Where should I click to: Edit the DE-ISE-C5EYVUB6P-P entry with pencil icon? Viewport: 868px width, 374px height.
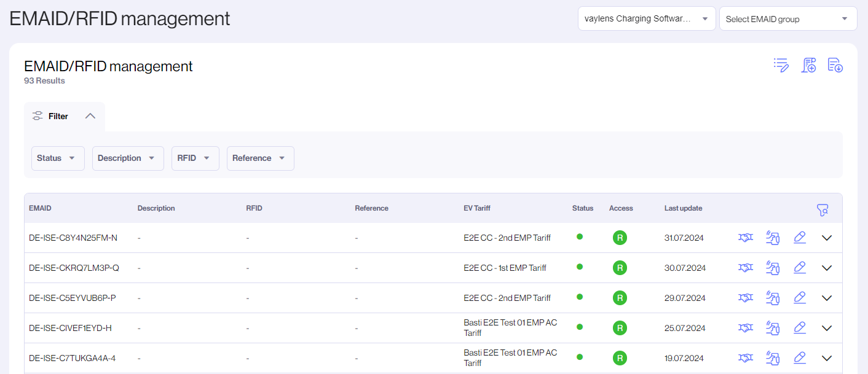point(799,298)
